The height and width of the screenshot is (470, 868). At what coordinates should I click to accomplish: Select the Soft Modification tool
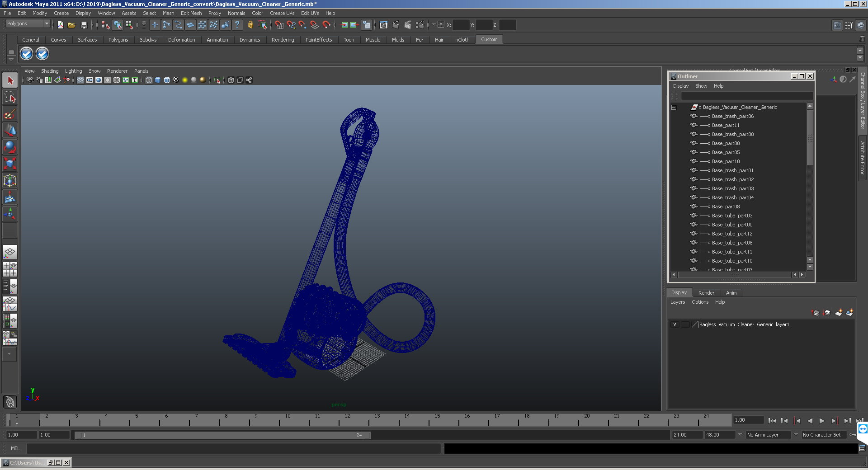coord(10,197)
